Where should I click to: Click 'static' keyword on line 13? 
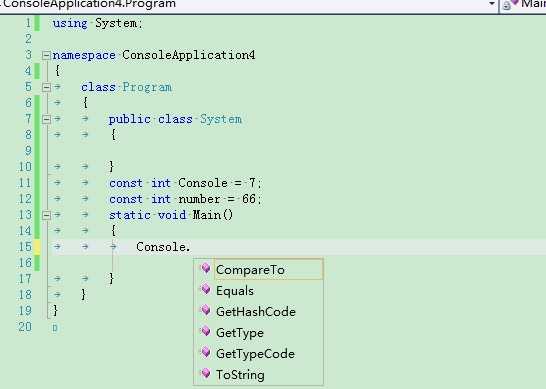coord(130,215)
